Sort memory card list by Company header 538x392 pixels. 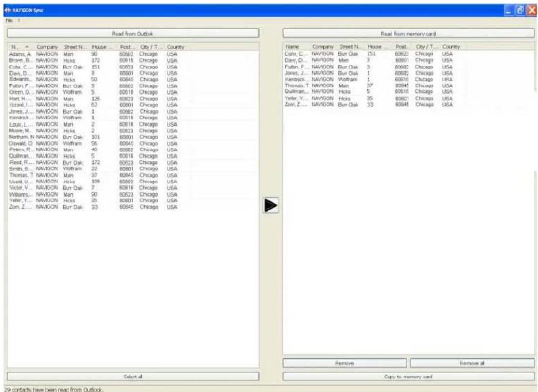323,46
